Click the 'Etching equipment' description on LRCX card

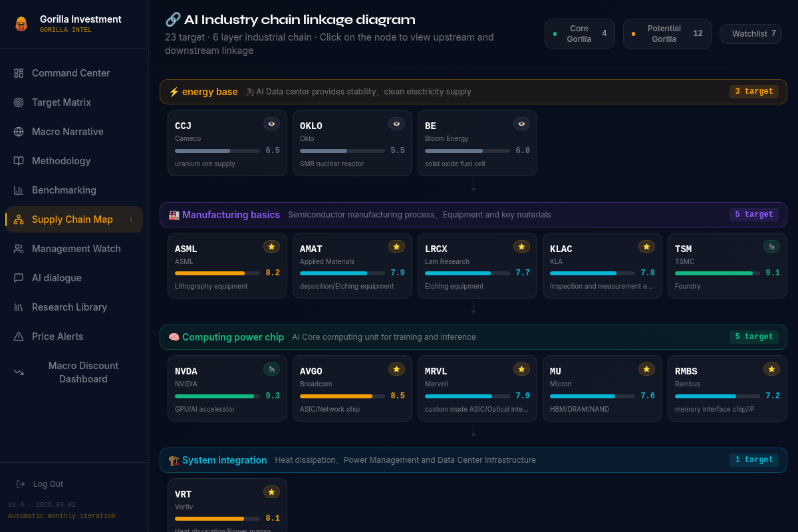pyautogui.click(x=454, y=287)
